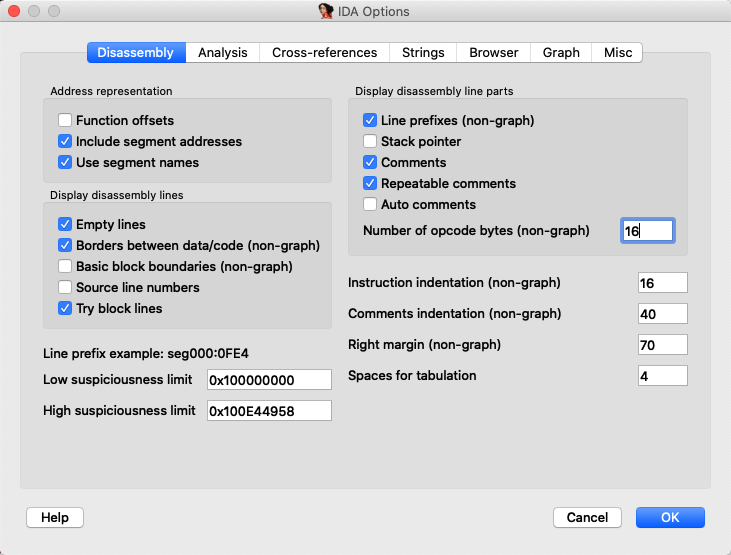Click the Low suspiciousness limit field
Viewport: 731px width, 555px height.
(x=268, y=379)
